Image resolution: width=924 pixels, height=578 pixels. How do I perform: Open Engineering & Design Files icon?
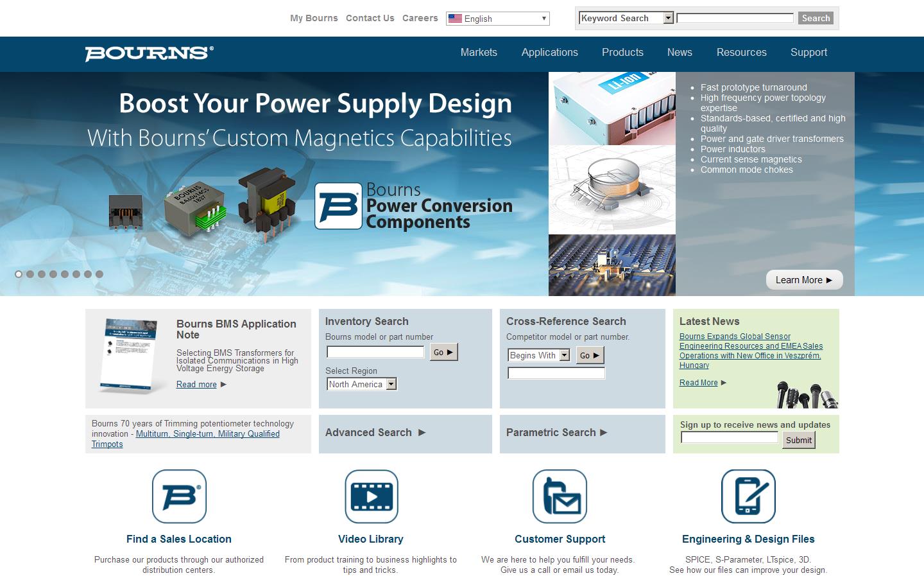748,496
